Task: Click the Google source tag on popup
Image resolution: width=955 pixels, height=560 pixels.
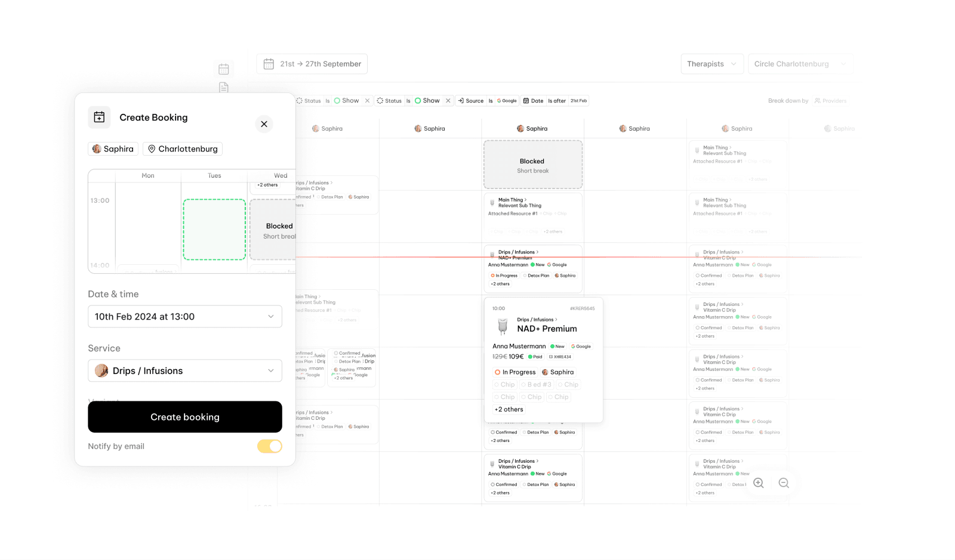Action: click(581, 346)
